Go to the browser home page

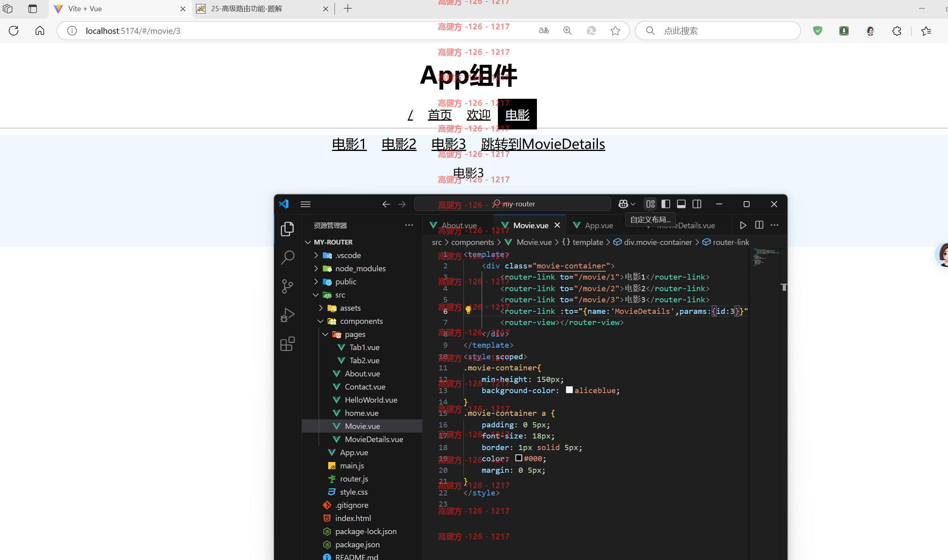coord(40,31)
